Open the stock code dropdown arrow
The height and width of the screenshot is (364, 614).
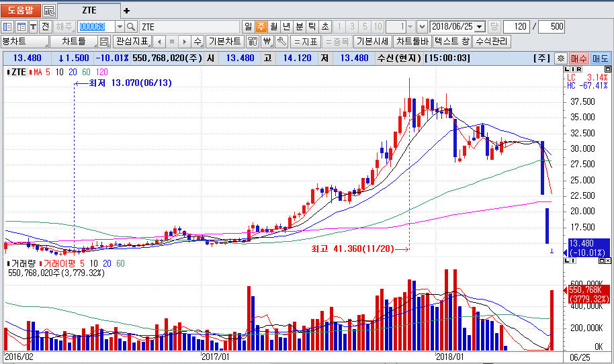tap(120, 27)
